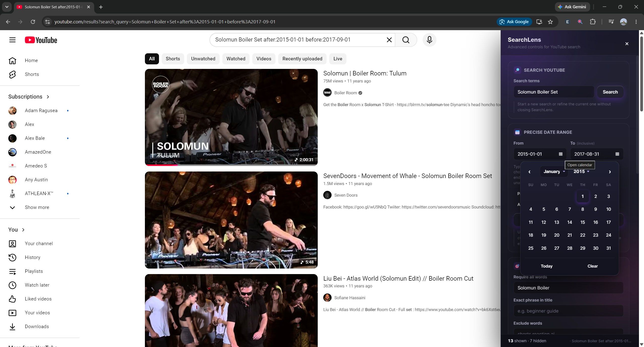
Task: Select the Videos filter chip
Action: tap(264, 59)
